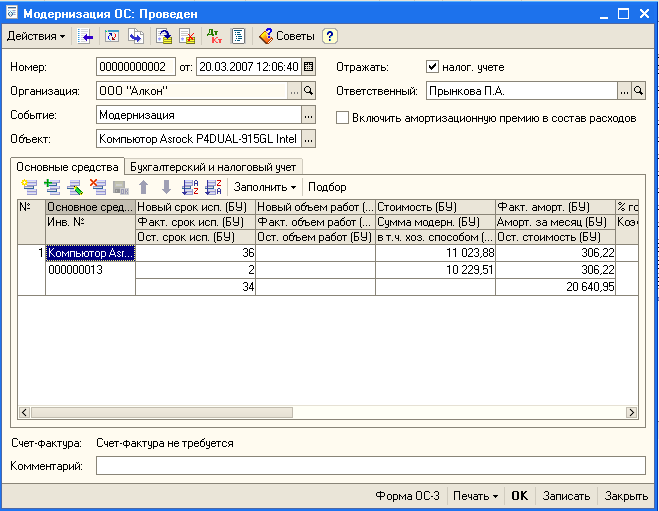Click the delete row icon with red X
The height and width of the screenshot is (511, 659).
[98, 187]
